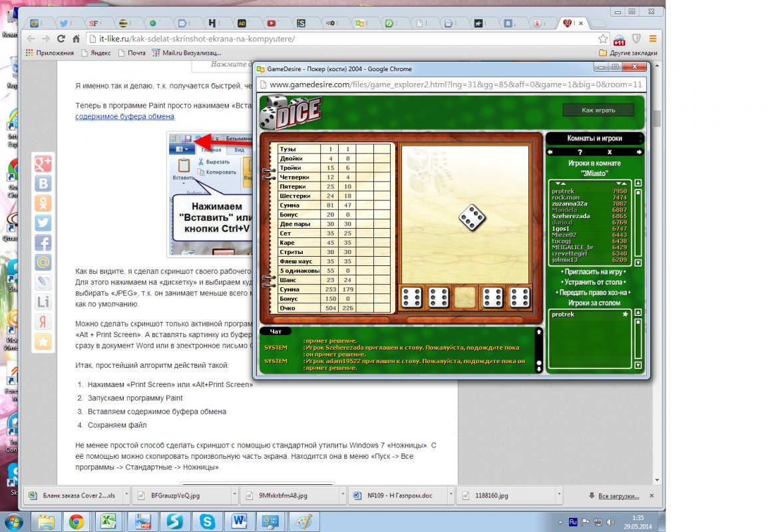Share the article via Google+ sidebar icon

[43, 163]
